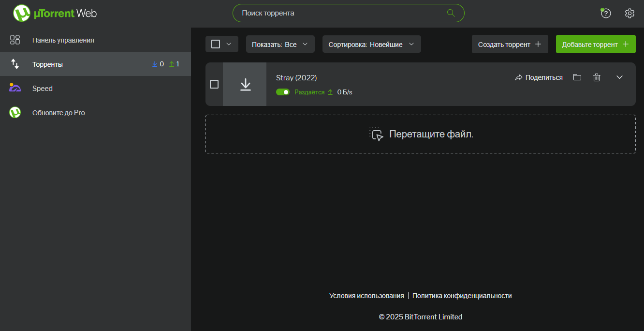Open Панель управления in sidebar
The height and width of the screenshot is (331, 644).
click(x=95, y=40)
